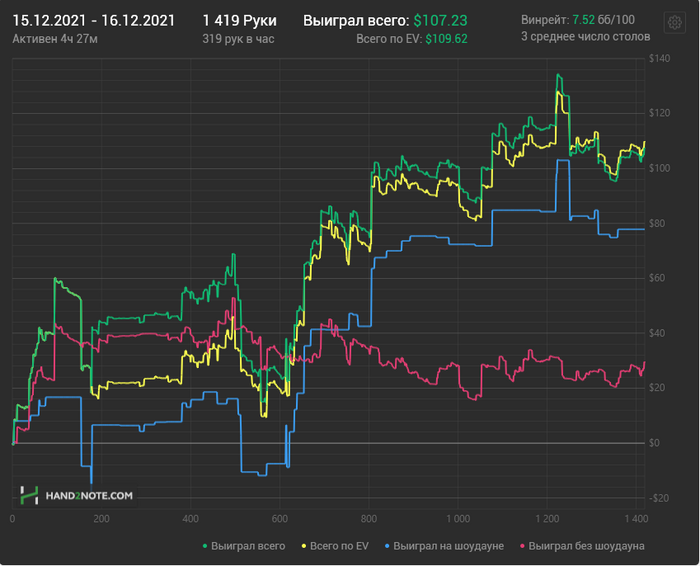Click the 'Винрейт:' header label

pos(545,20)
